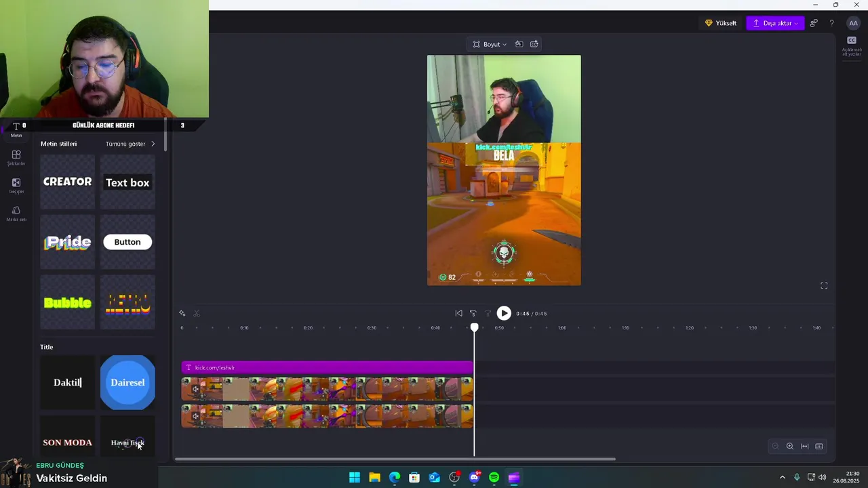Image resolution: width=868 pixels, height=488 pixels.
Task: Open Microsoft Edge from taskbar
Action: 395,478
